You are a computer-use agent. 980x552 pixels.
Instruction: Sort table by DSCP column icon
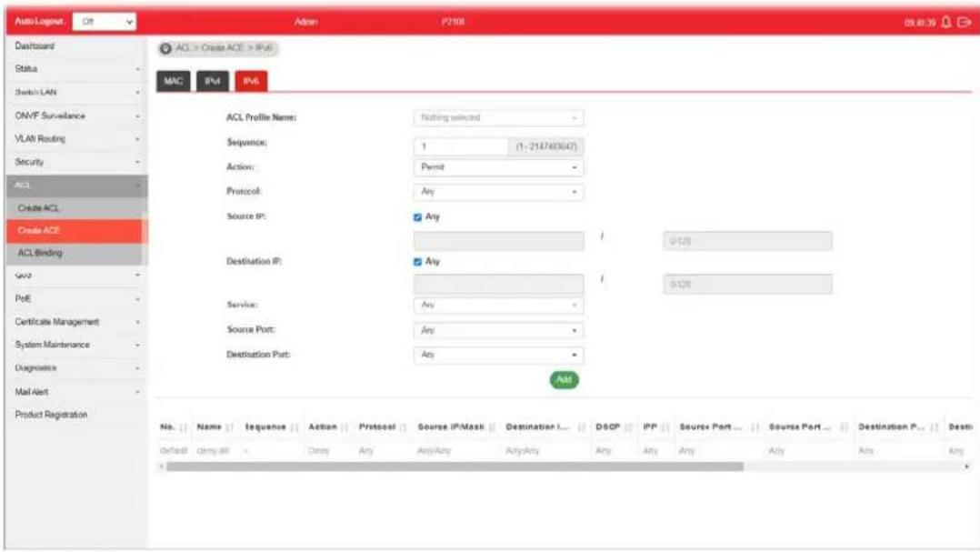click(x=628, y=427)
